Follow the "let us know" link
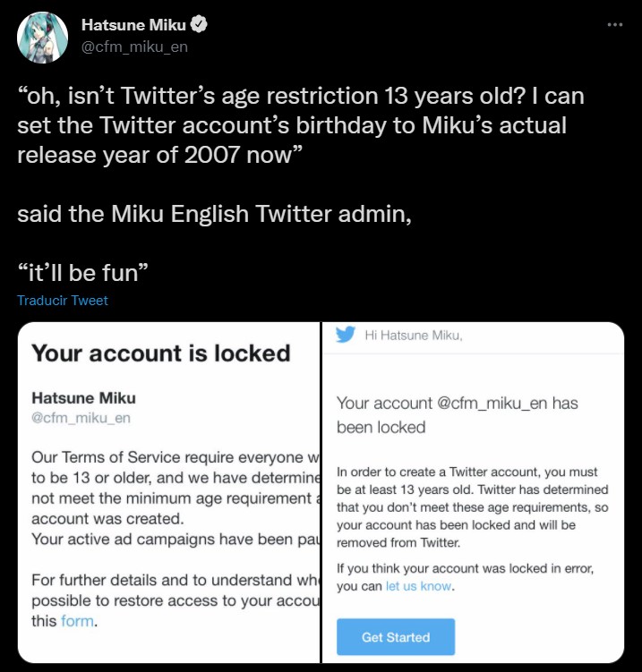 [418, 587]
